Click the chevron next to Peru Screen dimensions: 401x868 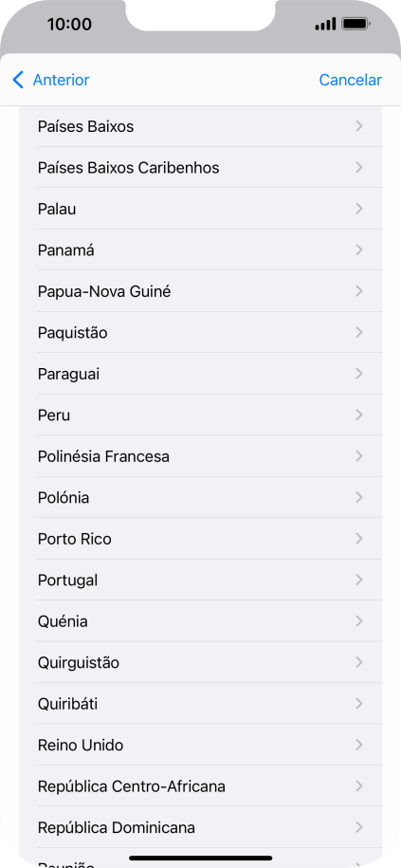click(x=359, y=415)
